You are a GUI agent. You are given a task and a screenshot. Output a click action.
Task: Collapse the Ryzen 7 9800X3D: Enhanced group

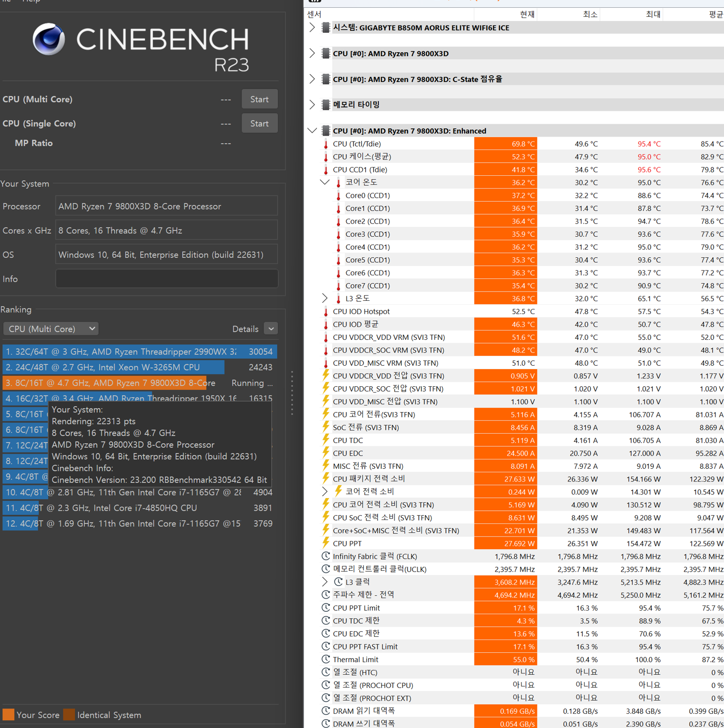(312, 131)
